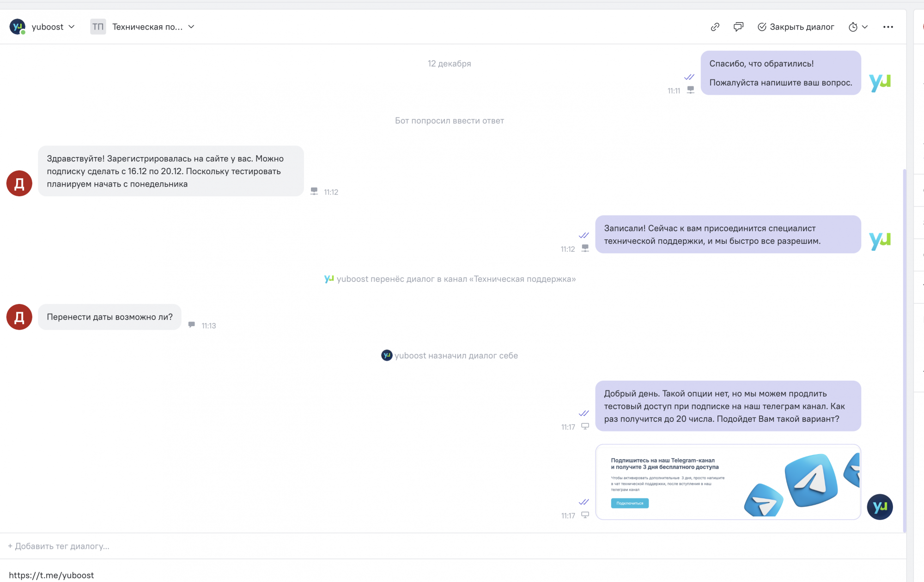Open the Telegram channel image attachment

pyautogui.click(x=728, y=482)
